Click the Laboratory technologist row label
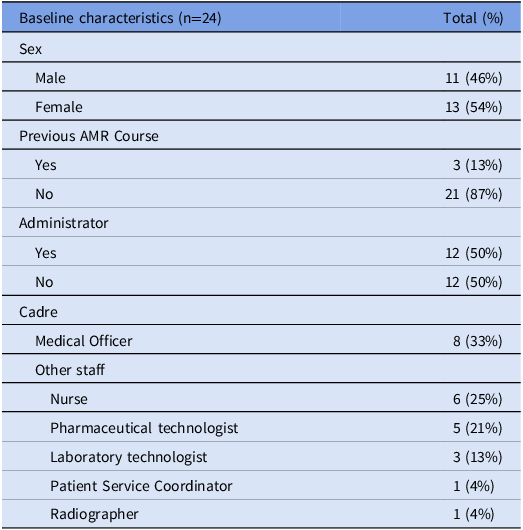The width and height of the screenshot is (523, 530). click(128, 457)
